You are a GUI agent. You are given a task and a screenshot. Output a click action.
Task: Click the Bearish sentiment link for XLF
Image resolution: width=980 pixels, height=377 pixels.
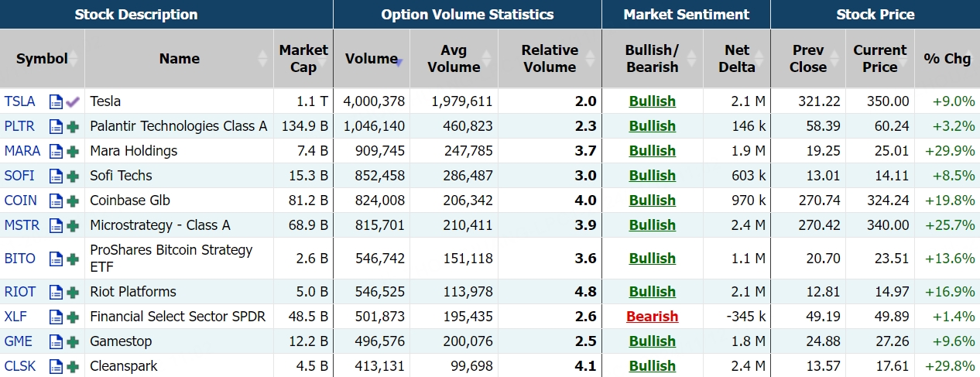[x=652, y=317]
